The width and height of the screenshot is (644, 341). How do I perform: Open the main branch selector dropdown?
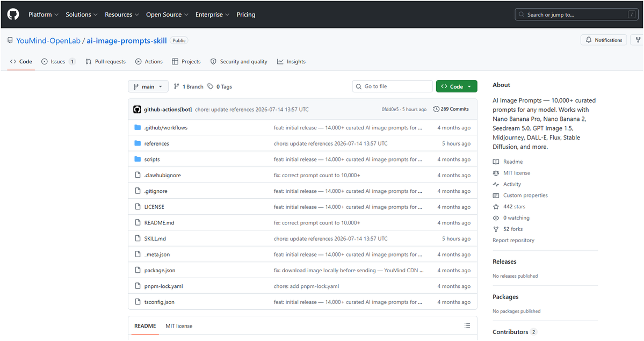[x=148, y=86]
